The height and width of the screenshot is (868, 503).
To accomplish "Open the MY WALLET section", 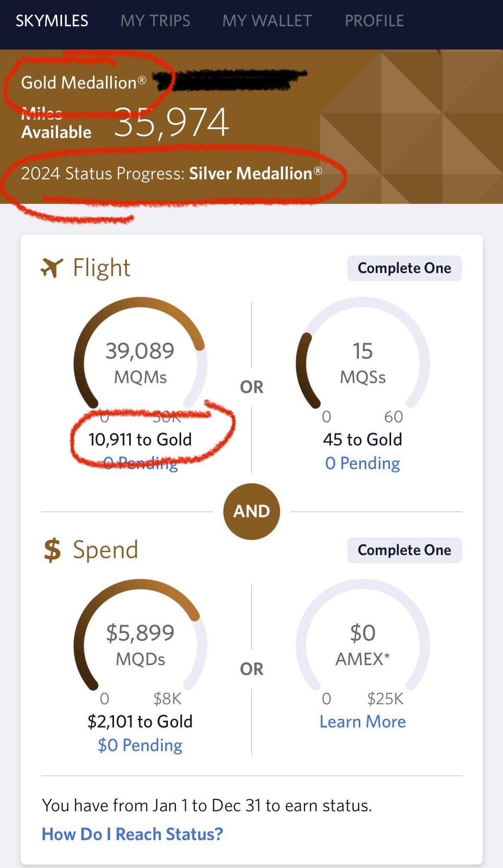I will pyautogui.click(x=267, y=20).
